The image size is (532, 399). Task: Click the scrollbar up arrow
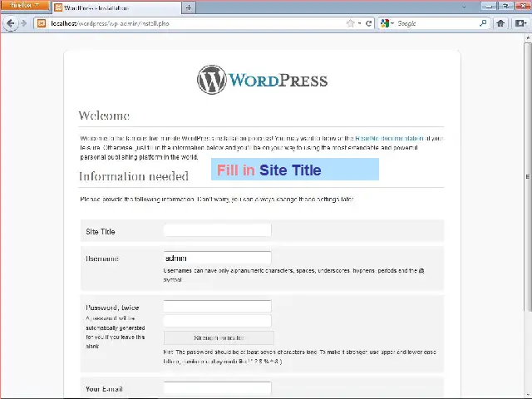click(x=528, y=37)
